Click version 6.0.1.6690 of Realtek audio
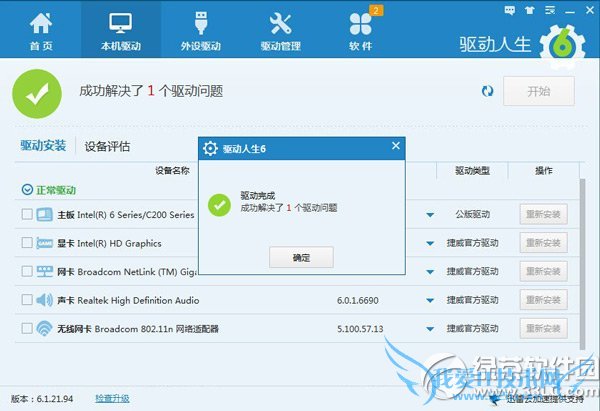Screen dimensions: 600x411 pos(358,300)
